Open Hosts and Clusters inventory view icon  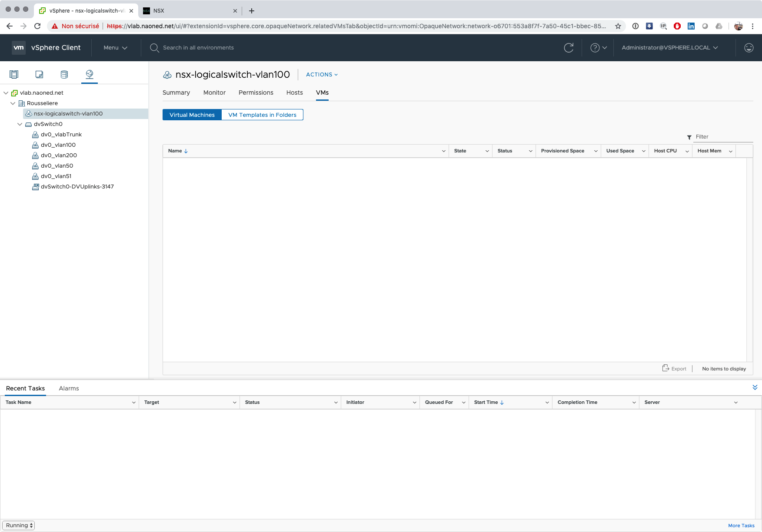14,74
